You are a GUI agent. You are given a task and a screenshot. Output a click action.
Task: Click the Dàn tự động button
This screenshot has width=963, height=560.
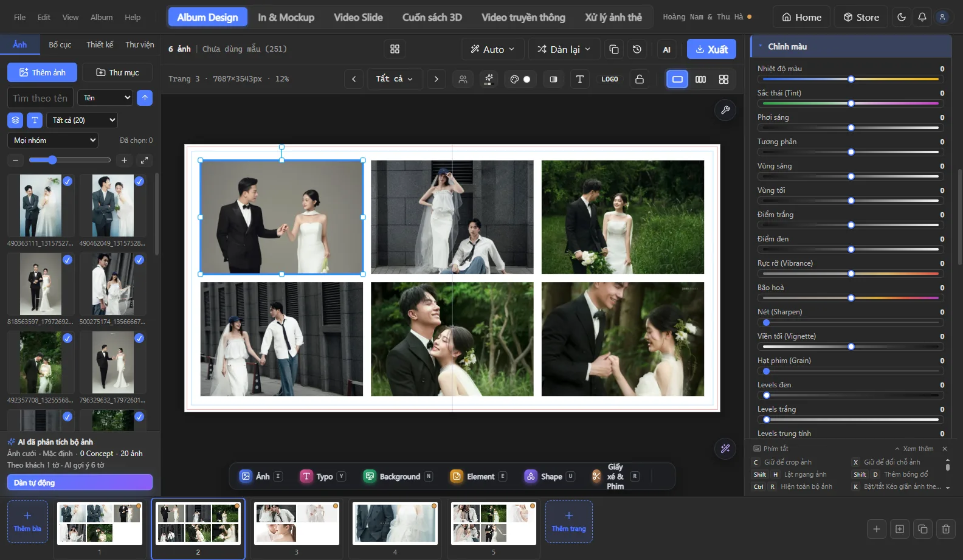coord(80,483)
